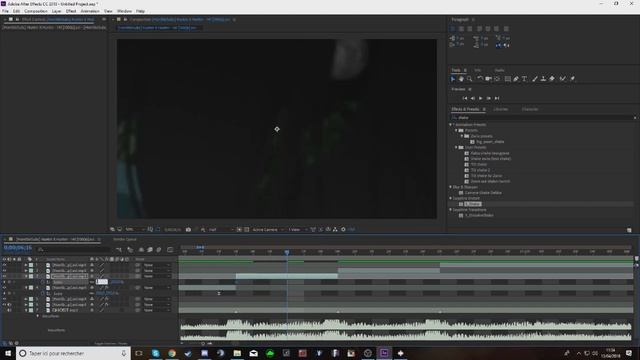Collapse GHOST layer 7 properties

[x=26, y=310]
